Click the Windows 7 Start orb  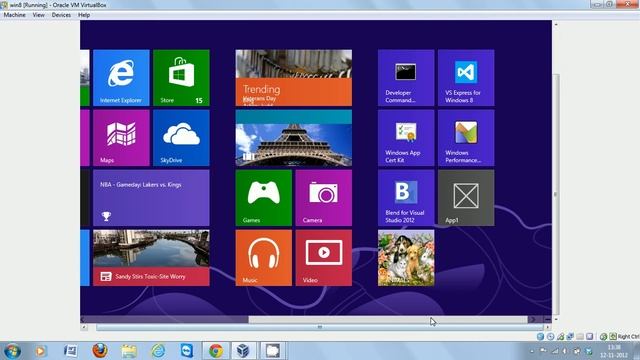coord(12,351)
